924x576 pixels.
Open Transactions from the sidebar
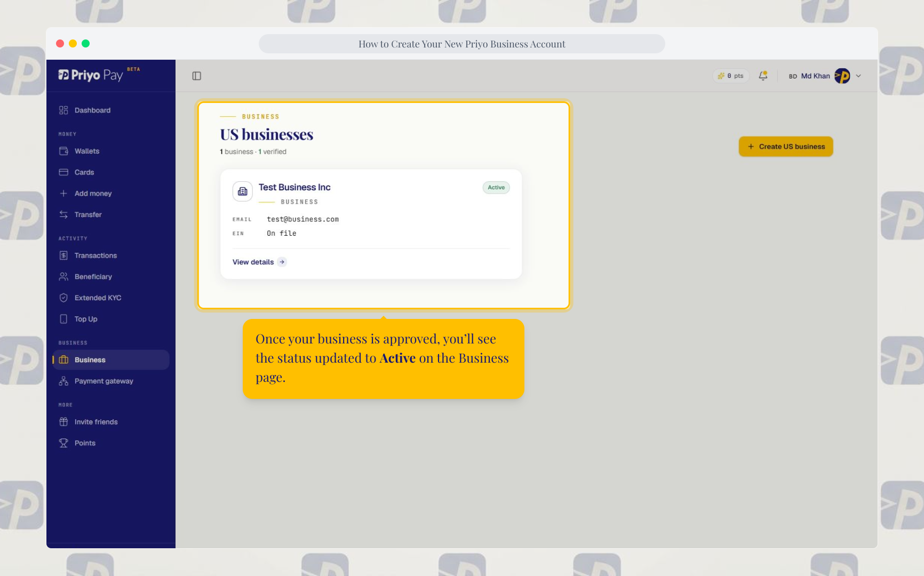pos(111,255)
